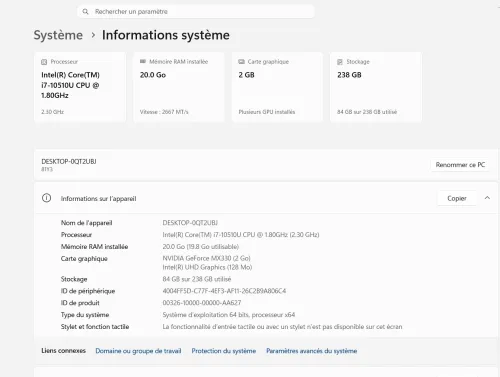Click the Mémoire RAM installée icon
The height and width of the screenshot is (377, 500).
143,62
